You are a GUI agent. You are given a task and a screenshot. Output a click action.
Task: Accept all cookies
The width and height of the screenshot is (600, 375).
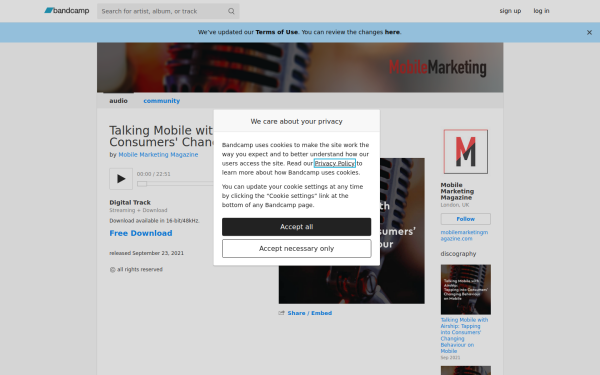pyautogui.click(x=297, y=227)
